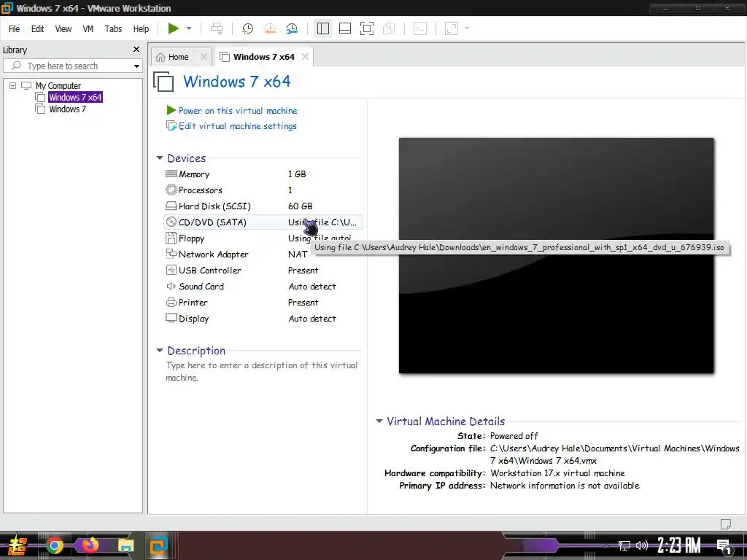Collapse the Devices section

(160, 158)
